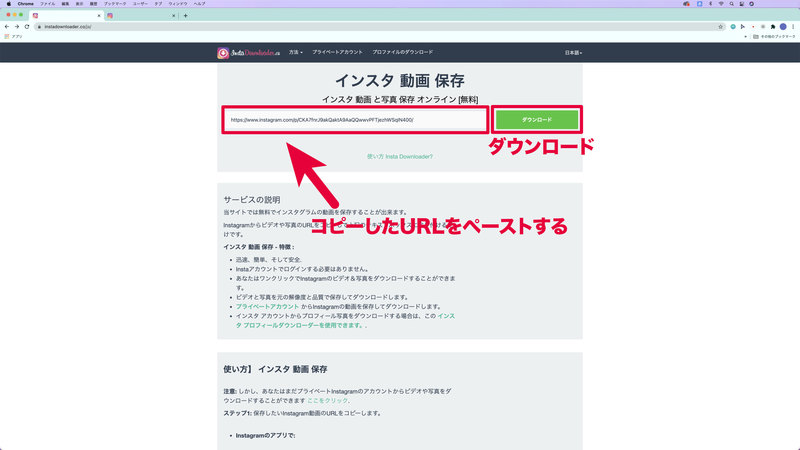Reload the page with refresh icon
The height and width of the screenshot is (450, 800).
27,27
